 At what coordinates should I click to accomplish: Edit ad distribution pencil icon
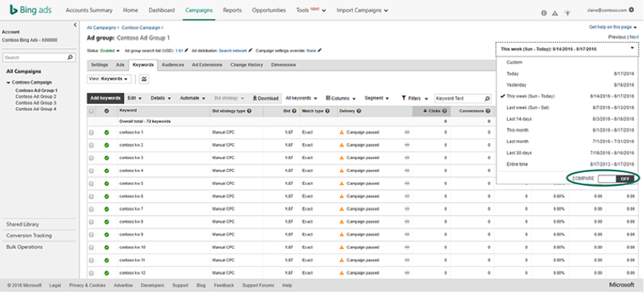click(251, 50)
